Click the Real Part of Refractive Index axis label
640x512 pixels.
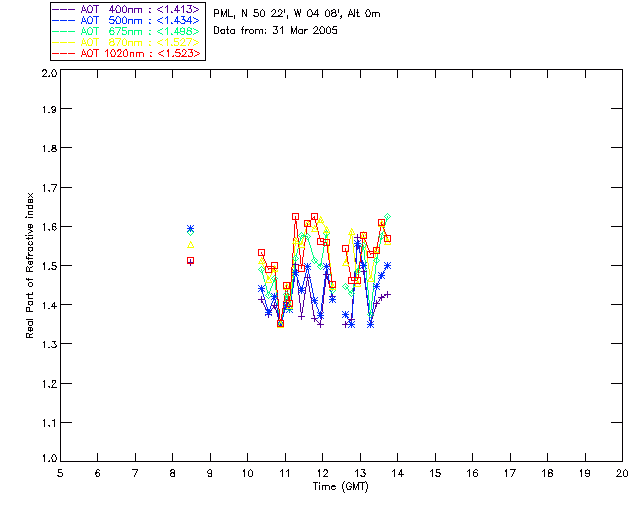point(29,265)
